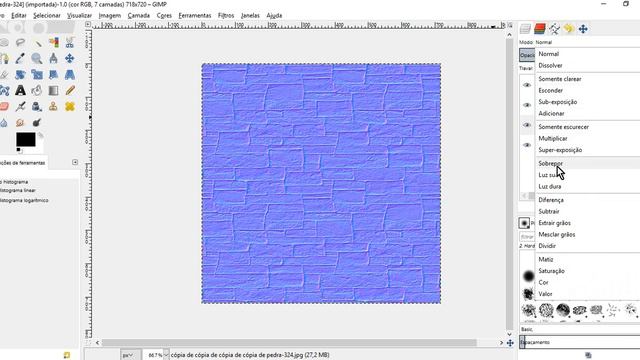The width and height of the screenshot is (640, 360).
Task: Switch to the Channels dock tab
Action: (540, 29)
